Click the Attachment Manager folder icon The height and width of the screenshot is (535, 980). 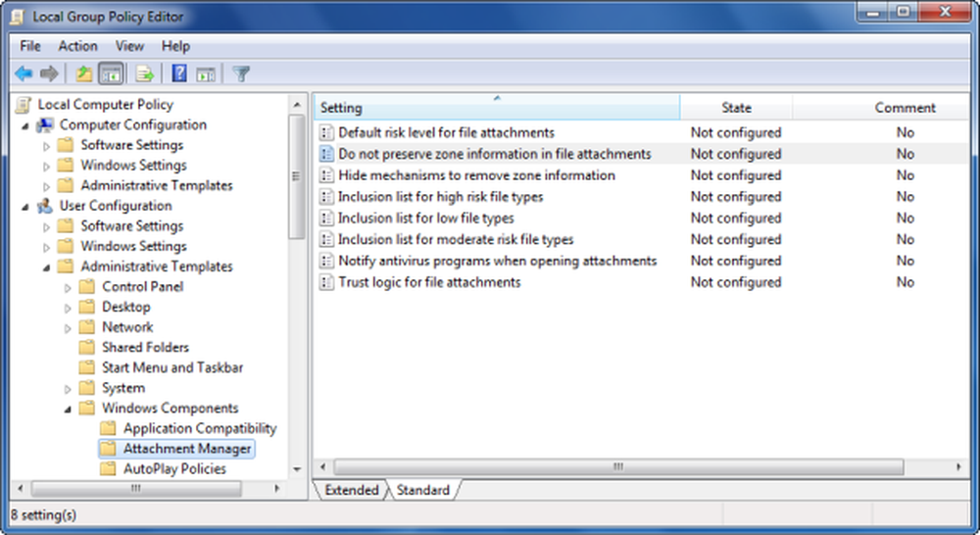(108, 448)
